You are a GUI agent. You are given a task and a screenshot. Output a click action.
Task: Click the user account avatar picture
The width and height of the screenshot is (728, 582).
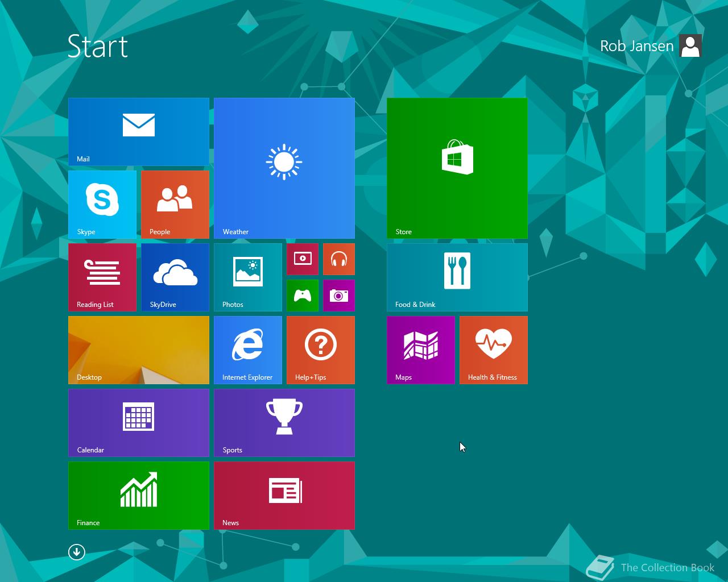(x=690, y=46)
